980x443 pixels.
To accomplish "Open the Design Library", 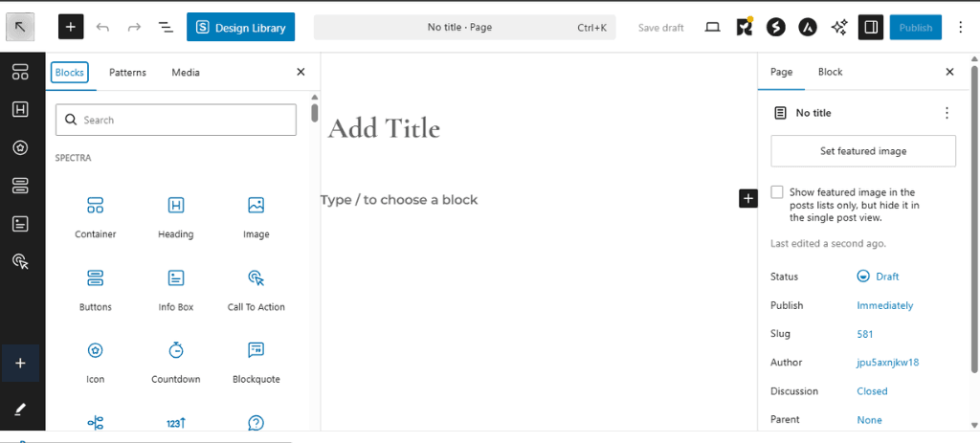I will pos(240,28).
